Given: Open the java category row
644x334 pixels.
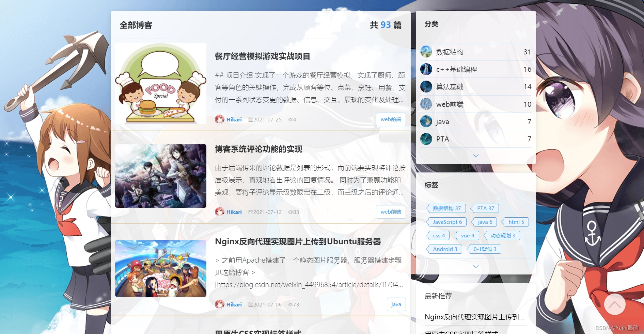Looking at the screenshot, I should click(x=476, y=121).
